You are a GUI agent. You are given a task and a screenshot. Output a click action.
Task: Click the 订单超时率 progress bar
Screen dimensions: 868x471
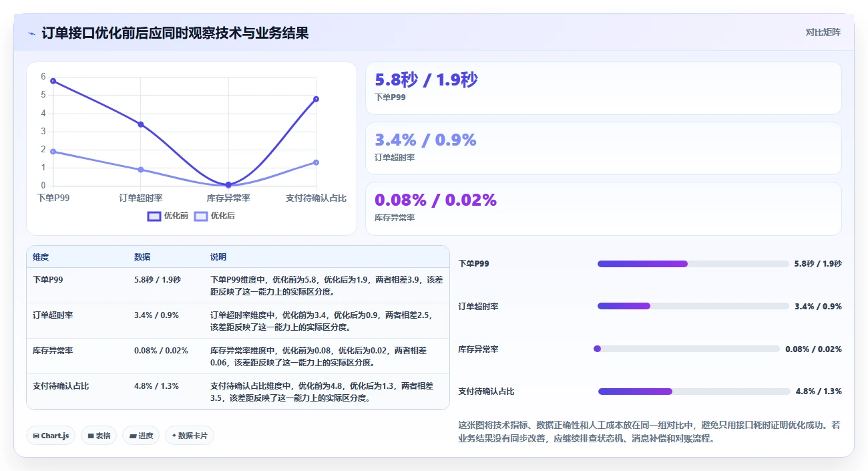693,306
